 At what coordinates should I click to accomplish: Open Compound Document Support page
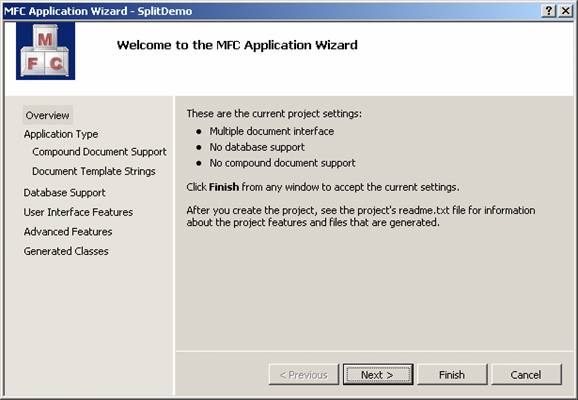[x=99, y=152]
